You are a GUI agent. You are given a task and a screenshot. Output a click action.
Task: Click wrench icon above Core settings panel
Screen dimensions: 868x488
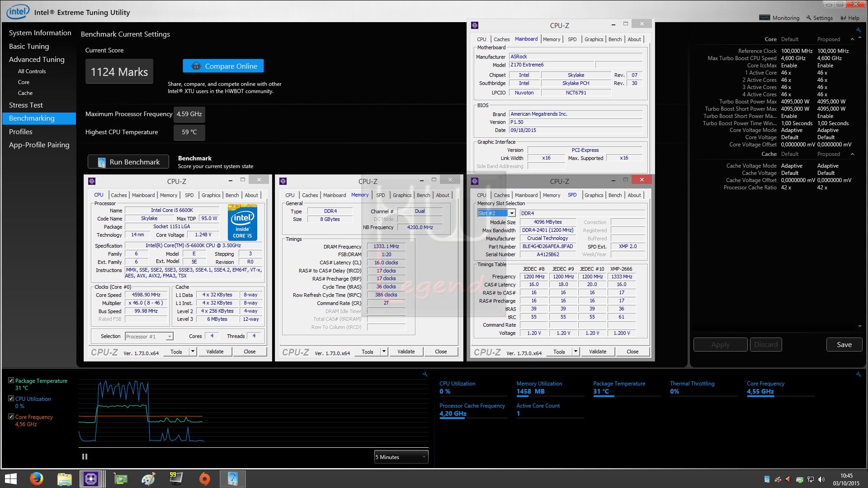click(859, 30)
